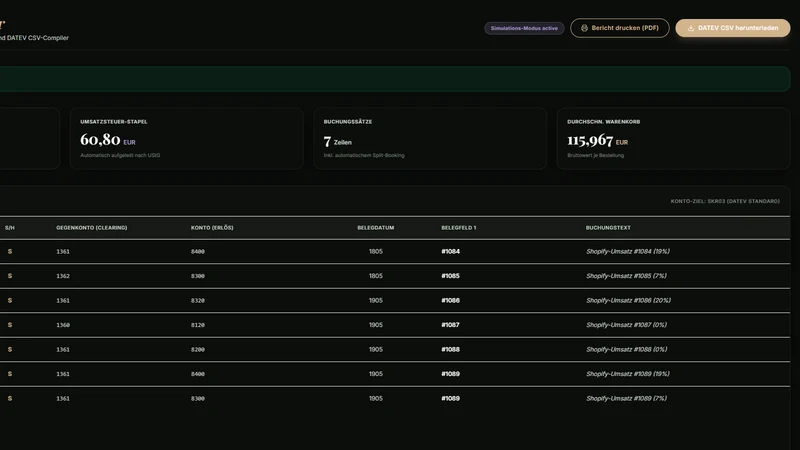Image resolution: width=800 pixels, height=450 pixels.
Task: Click Belegdatum 1905 in row #1087
Action: pos(376,325)
